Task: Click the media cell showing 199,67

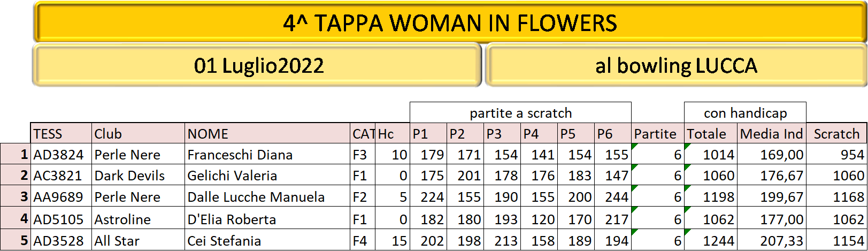Action: [771, 196]
